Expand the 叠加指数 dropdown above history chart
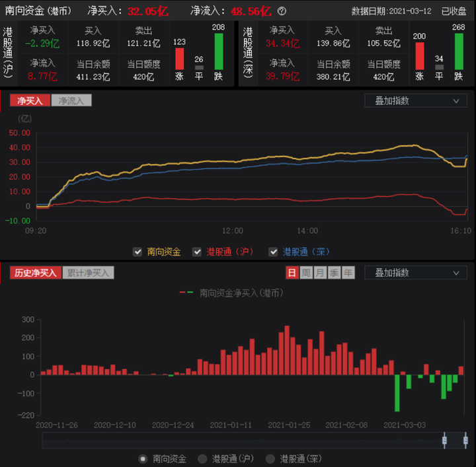Image resolution: width=476 pixels, height=467 pixels. coord(416,273)
